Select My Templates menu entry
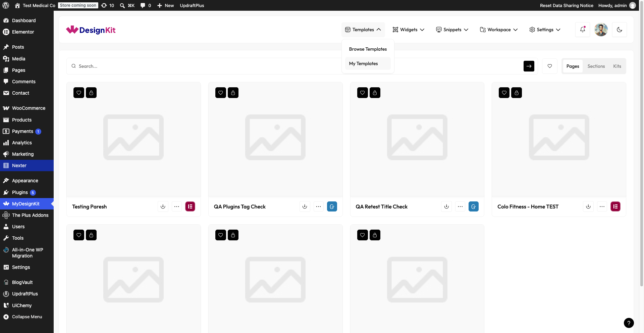This screenshot has height=333, width=644. point(368,63)
